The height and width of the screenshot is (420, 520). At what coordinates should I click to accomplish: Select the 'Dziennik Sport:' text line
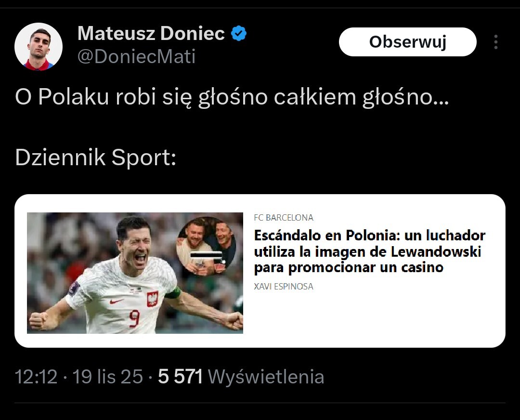click(95, 157)
